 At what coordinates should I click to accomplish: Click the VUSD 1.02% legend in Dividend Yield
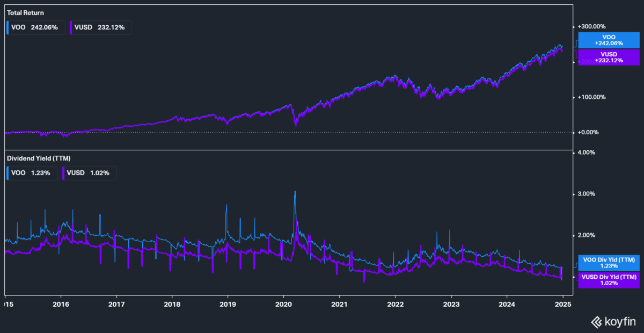[x=89, y=173]
